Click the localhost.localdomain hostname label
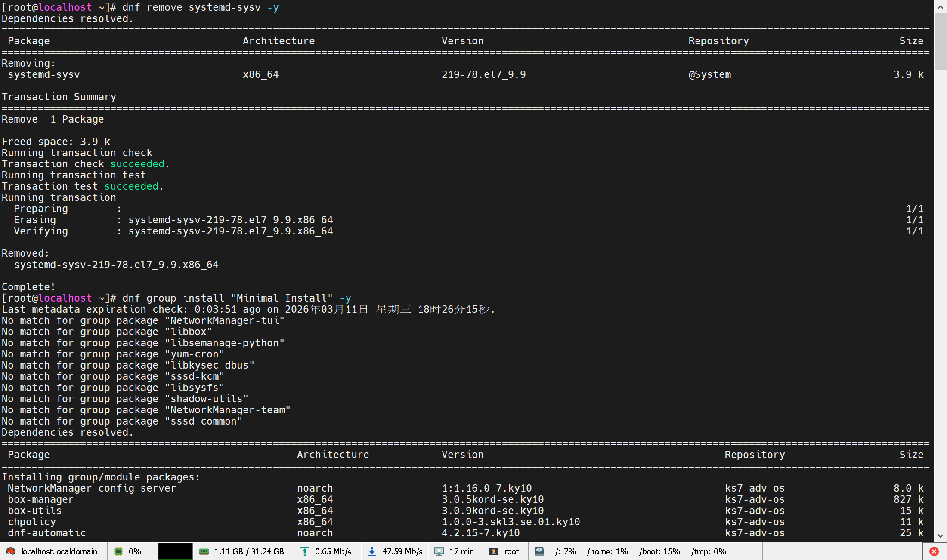947x560 pixels. pyautogui.click(x=59, y=551)
